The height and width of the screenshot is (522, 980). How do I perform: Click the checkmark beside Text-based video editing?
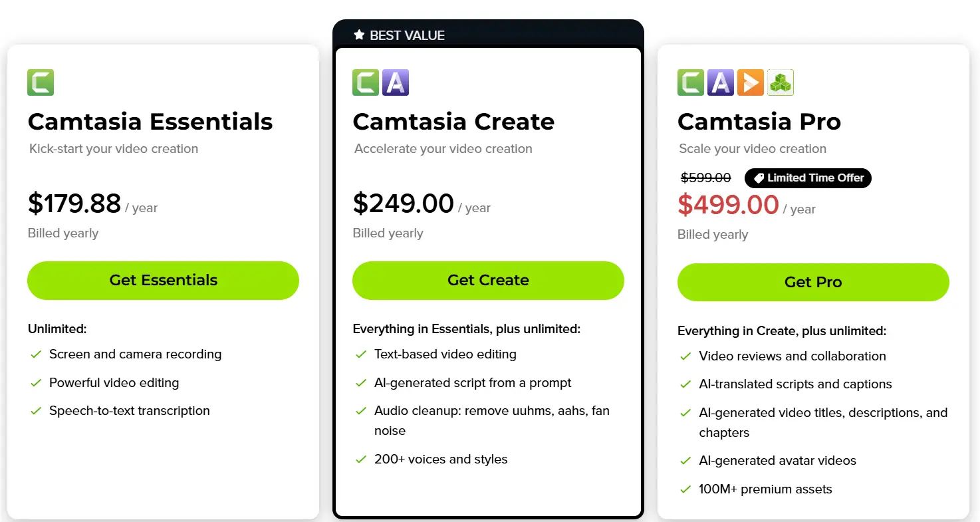[x=362, y=354]
